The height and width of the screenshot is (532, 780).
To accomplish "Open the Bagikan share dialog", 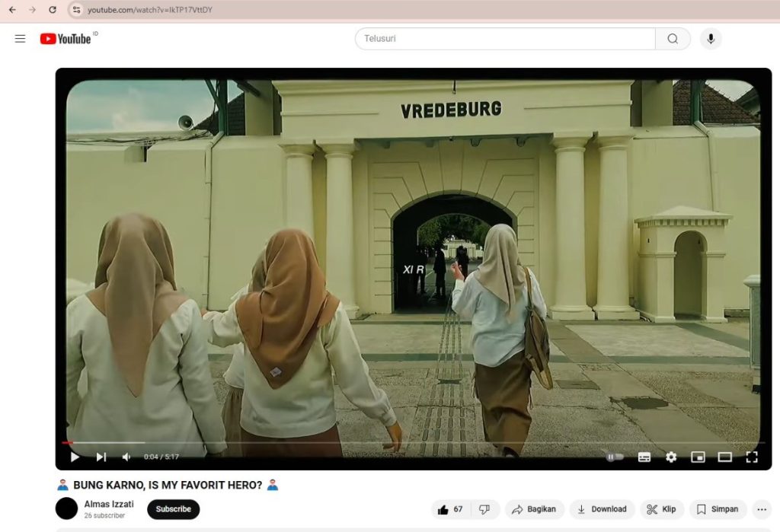I will click(x=534, y=509).
